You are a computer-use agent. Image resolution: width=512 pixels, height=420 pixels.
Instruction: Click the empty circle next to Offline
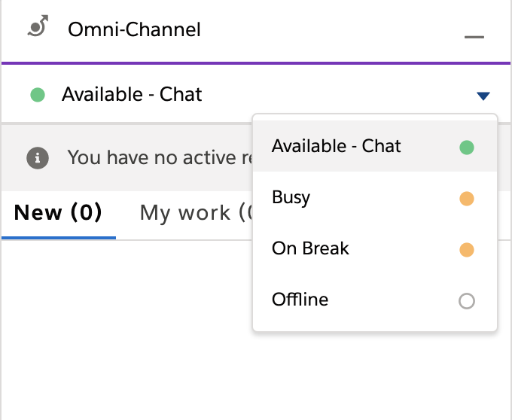tap(467, 301)
